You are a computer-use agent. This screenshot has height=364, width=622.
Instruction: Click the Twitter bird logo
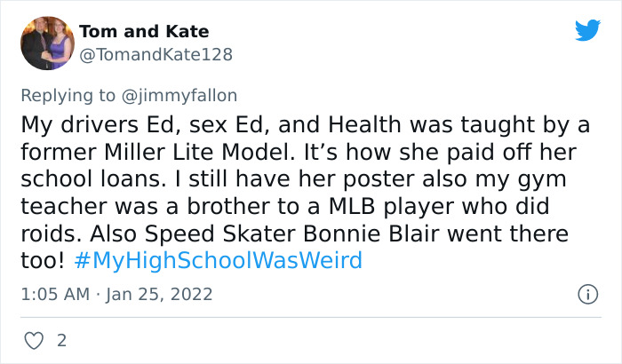587,31
